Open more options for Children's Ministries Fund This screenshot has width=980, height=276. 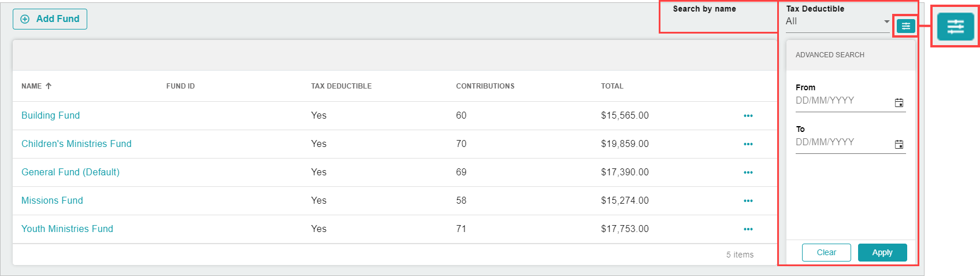point(748,144)
